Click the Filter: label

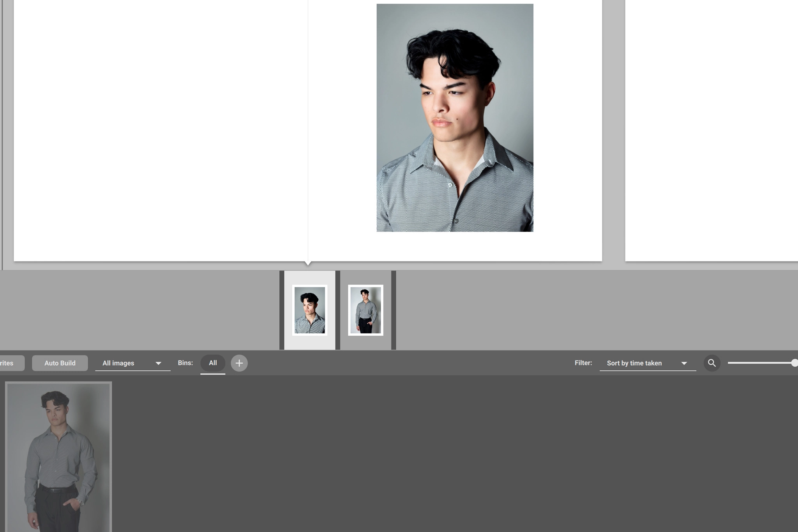[583, 363]
